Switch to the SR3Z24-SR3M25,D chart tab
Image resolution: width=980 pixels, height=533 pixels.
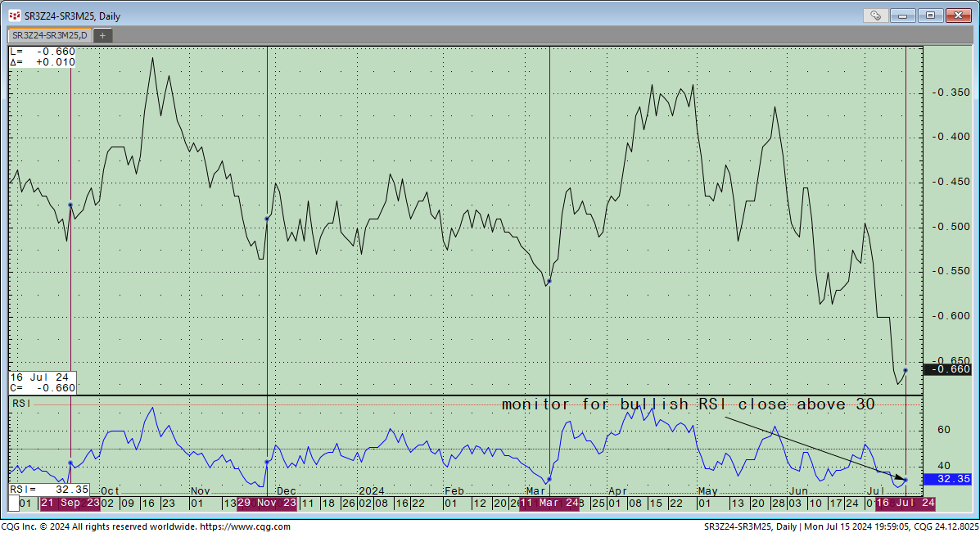coord(49,35)
